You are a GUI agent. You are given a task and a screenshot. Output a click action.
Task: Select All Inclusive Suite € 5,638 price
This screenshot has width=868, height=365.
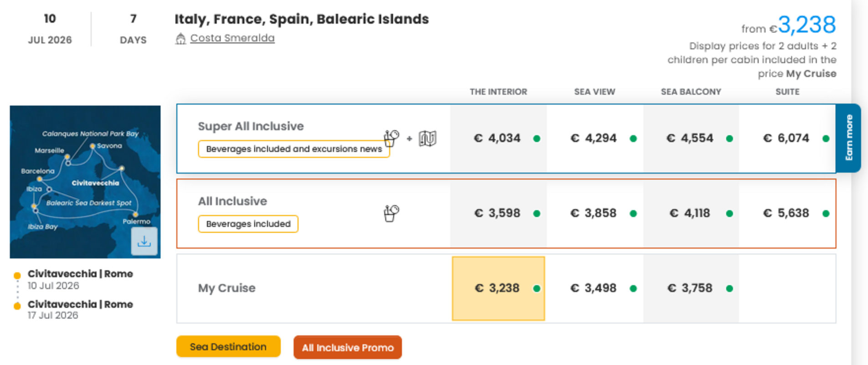(786, 213)
